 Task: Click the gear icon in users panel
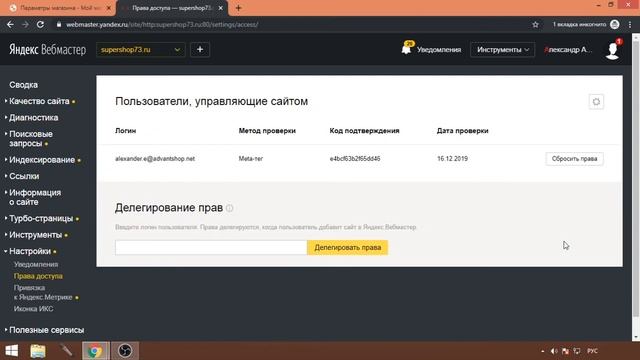[596, 102]
